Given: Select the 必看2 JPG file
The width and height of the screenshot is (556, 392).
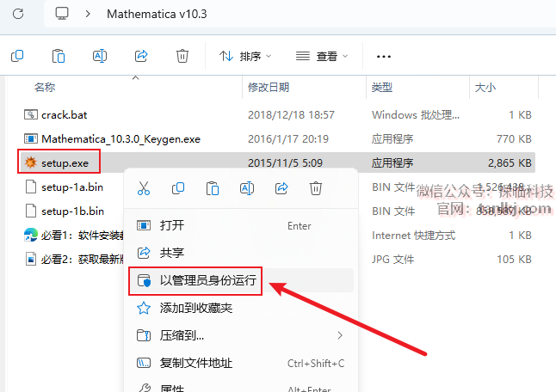Looking at the screenshot, I should click(x=82, y=260).
